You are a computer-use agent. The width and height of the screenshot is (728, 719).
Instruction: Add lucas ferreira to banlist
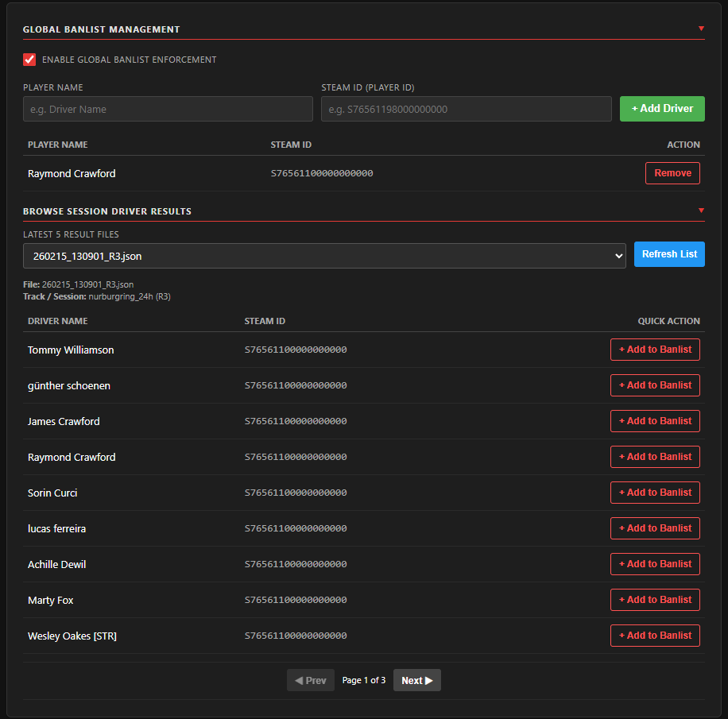655,528
